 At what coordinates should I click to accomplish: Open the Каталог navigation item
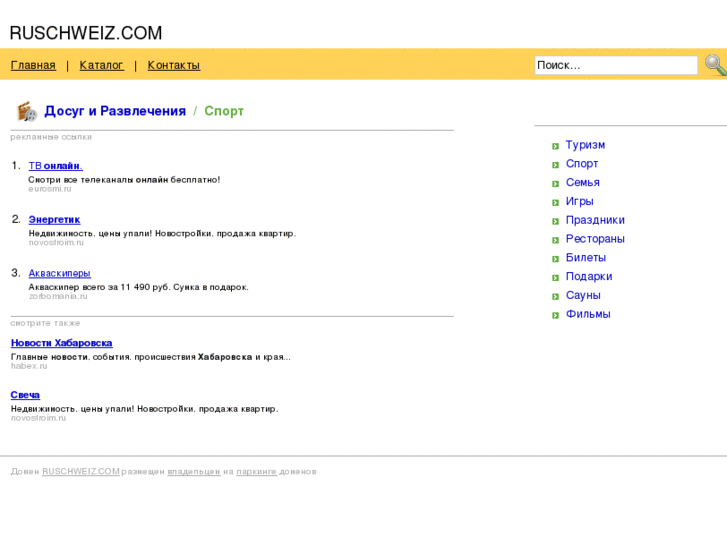point(102,65)
